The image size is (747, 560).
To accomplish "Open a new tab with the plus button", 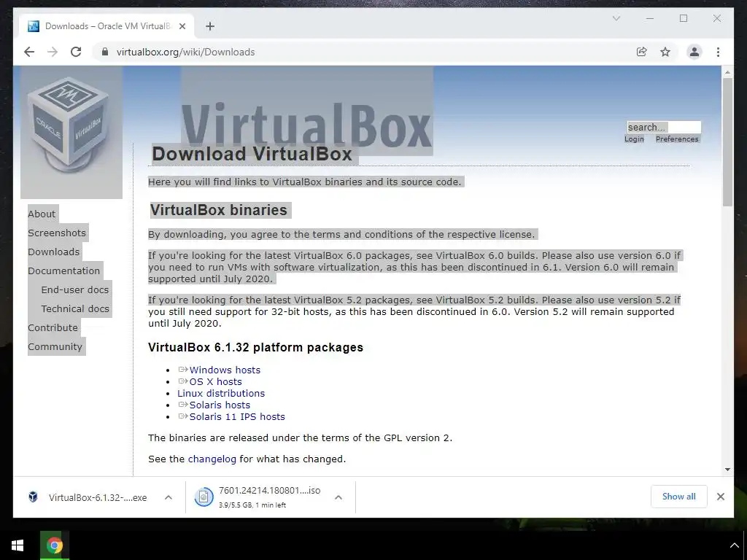I will point(210,26).
